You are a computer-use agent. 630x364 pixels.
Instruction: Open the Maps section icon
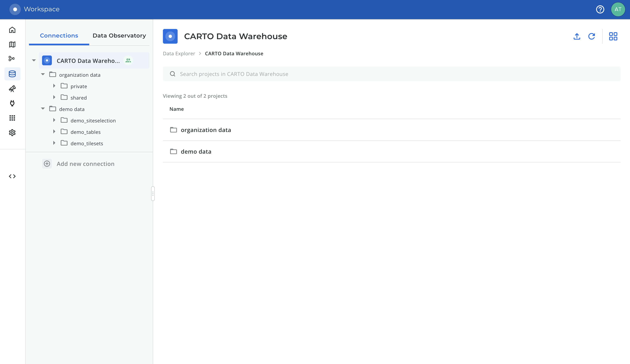[x=12, y=44]
